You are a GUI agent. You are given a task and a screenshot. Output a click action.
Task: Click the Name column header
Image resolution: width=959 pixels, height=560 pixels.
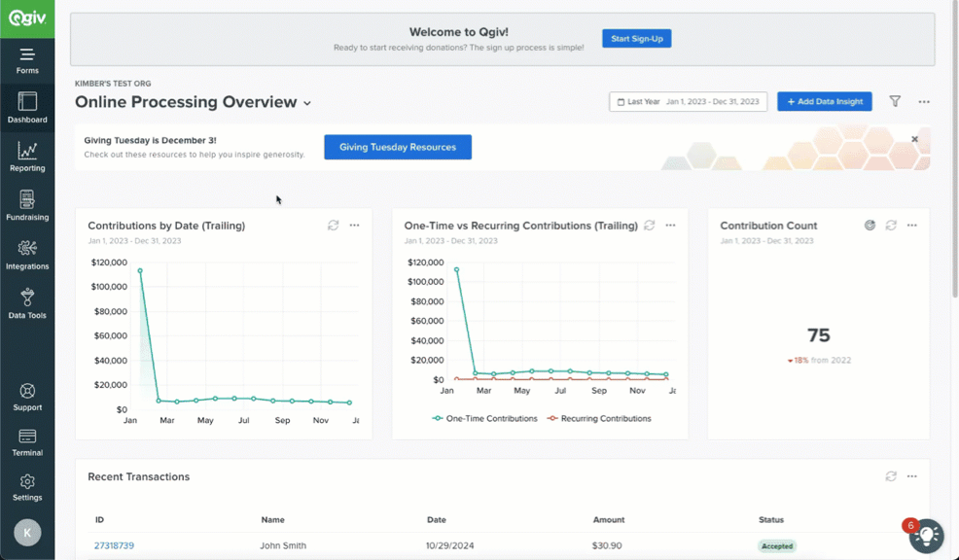tap(272, 519)
